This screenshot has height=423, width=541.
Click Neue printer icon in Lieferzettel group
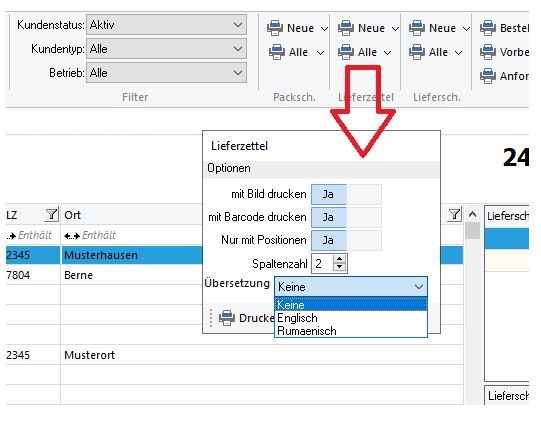click(x=346, y=28)
